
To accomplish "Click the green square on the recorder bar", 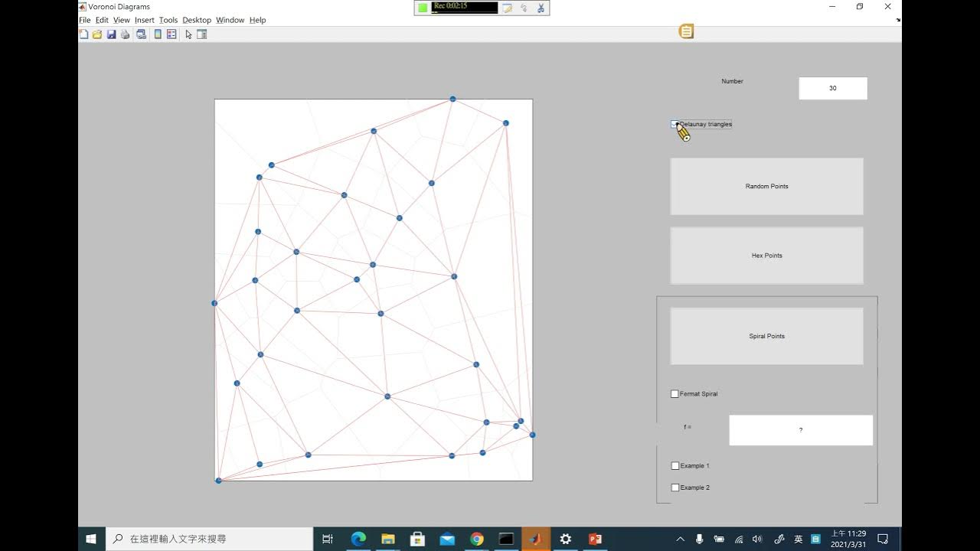I will click(423, 8).
